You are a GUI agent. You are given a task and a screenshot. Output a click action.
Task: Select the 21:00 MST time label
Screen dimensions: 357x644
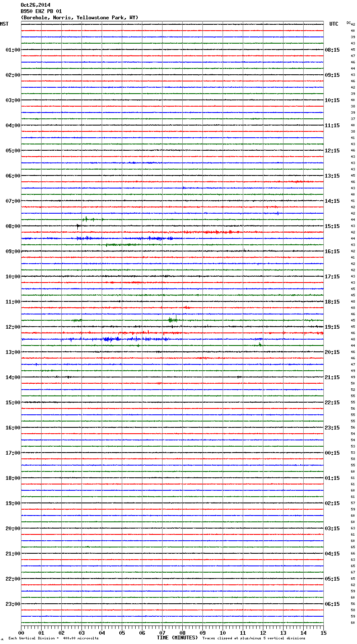pos(13,554)
